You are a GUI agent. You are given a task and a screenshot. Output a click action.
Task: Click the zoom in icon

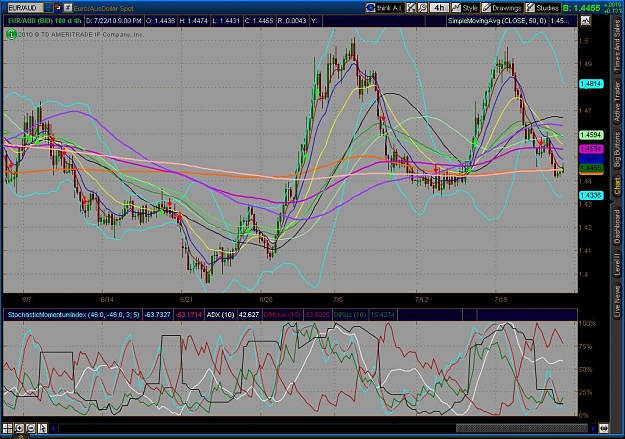click(19, 428)
